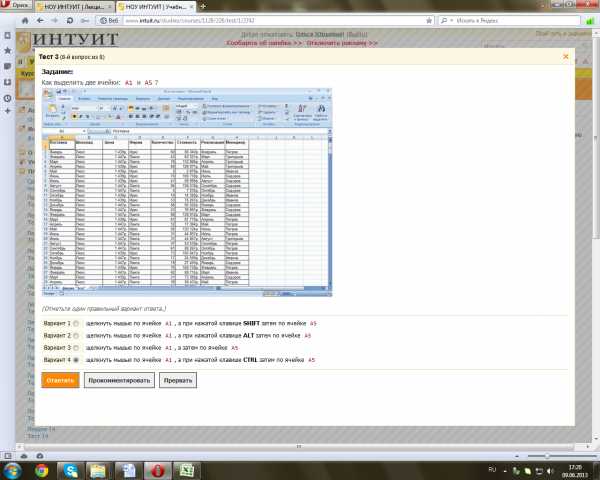The height and width of the screenshot is (480, 600).
Task: Select Вариант 2 ALT answer
Action: [x=76, y=336]
